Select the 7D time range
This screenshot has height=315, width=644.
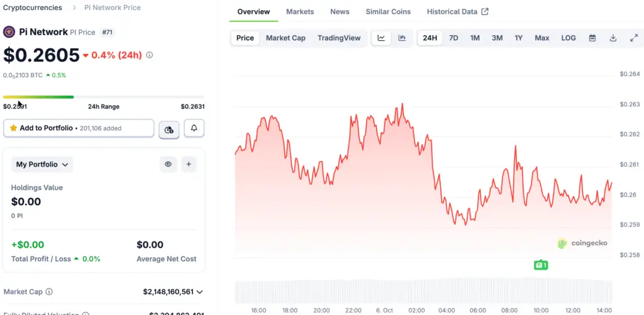click(453, 38)
